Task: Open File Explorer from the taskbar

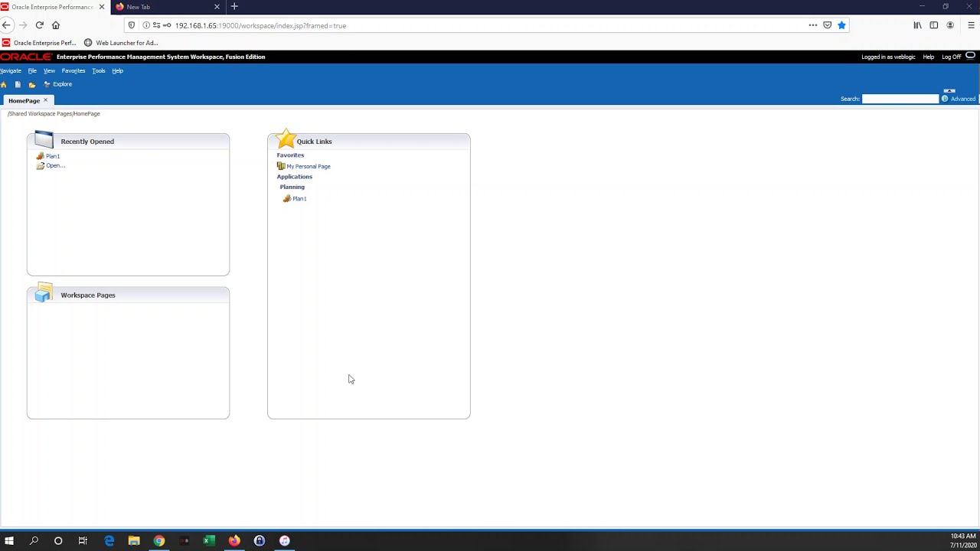Action: point(134,541)
